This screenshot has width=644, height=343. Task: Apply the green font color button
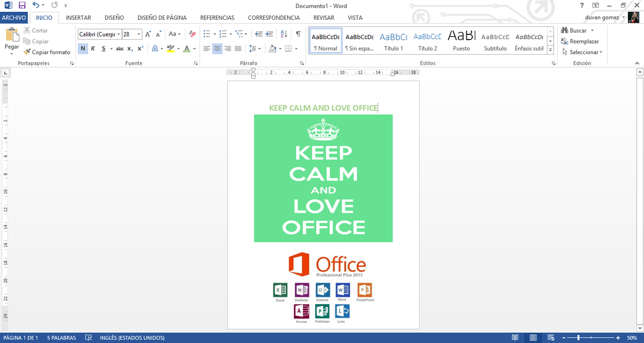coord(187,48)
